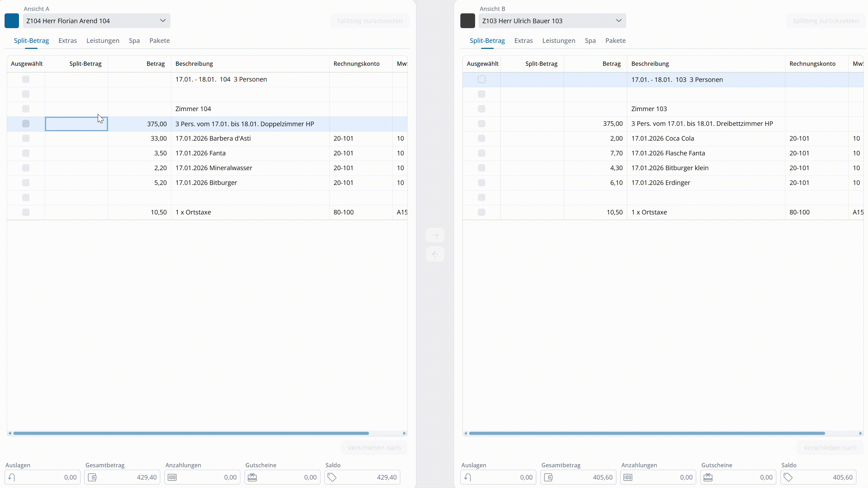Click the move-left arrow between the views

[435, 254]
